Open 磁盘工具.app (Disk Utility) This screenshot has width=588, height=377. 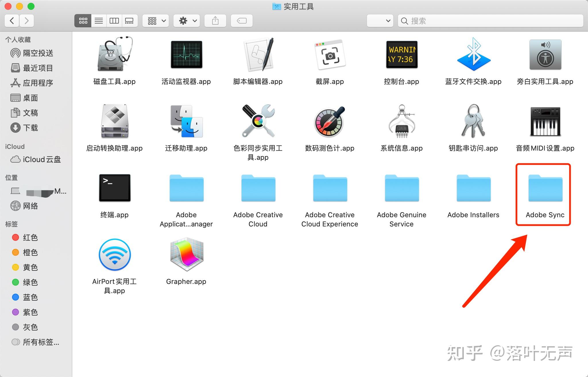pos(115,55)
